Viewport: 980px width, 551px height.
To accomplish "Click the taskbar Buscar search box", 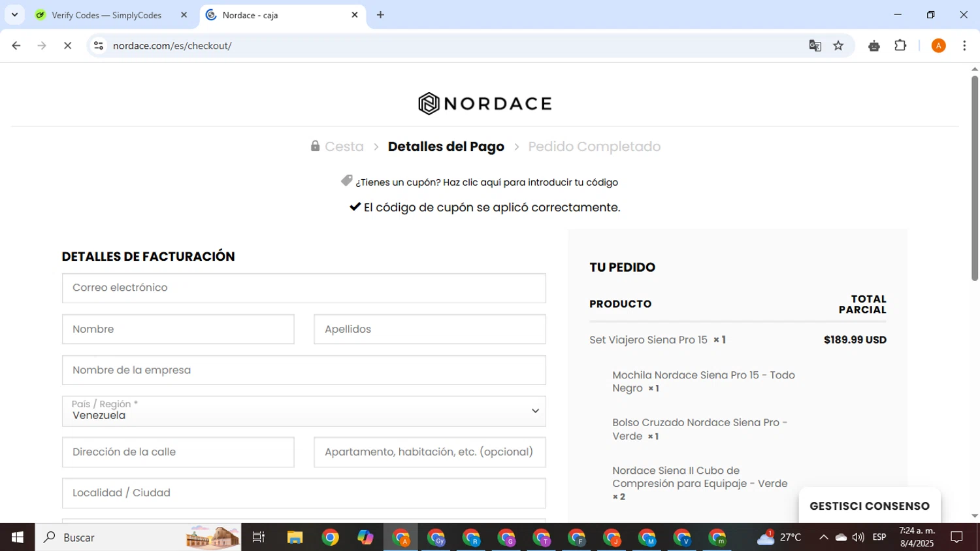I will tap(138, 537).
